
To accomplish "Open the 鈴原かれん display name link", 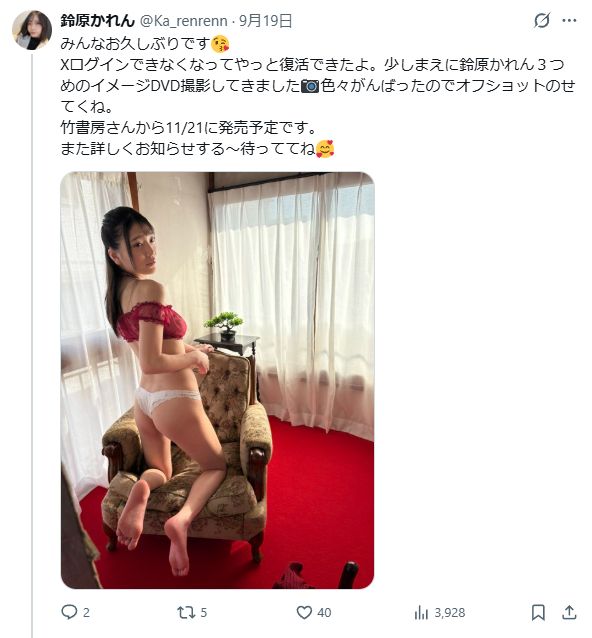I will pyautogui.click(x=97, y=20).
